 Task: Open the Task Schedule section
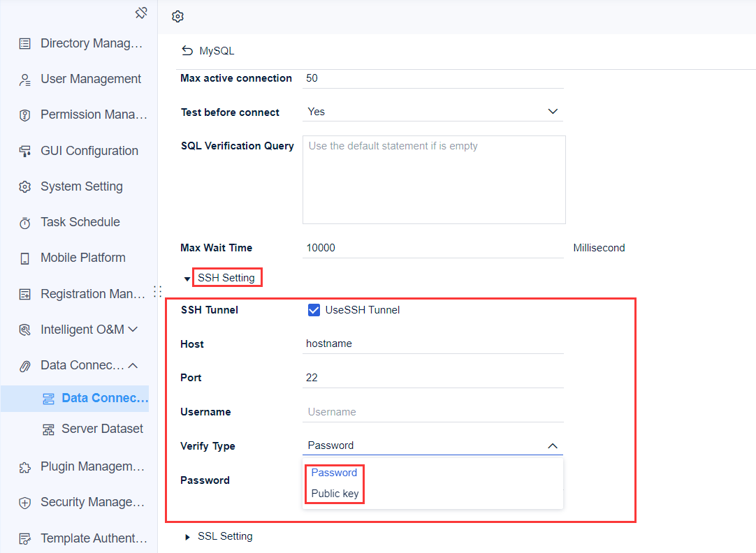point(25,222)
